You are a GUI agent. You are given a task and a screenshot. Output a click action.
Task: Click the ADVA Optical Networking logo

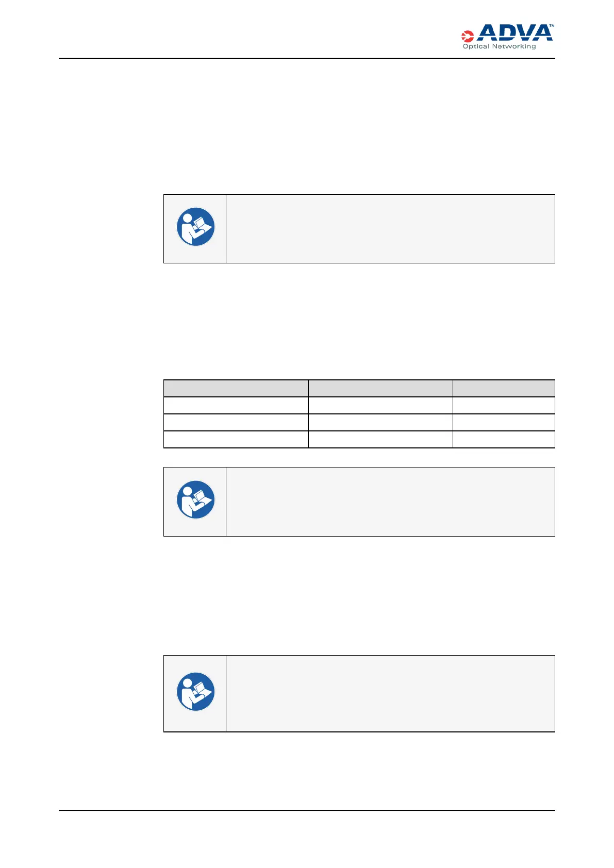pyautogui.click(x=508, y=36)
